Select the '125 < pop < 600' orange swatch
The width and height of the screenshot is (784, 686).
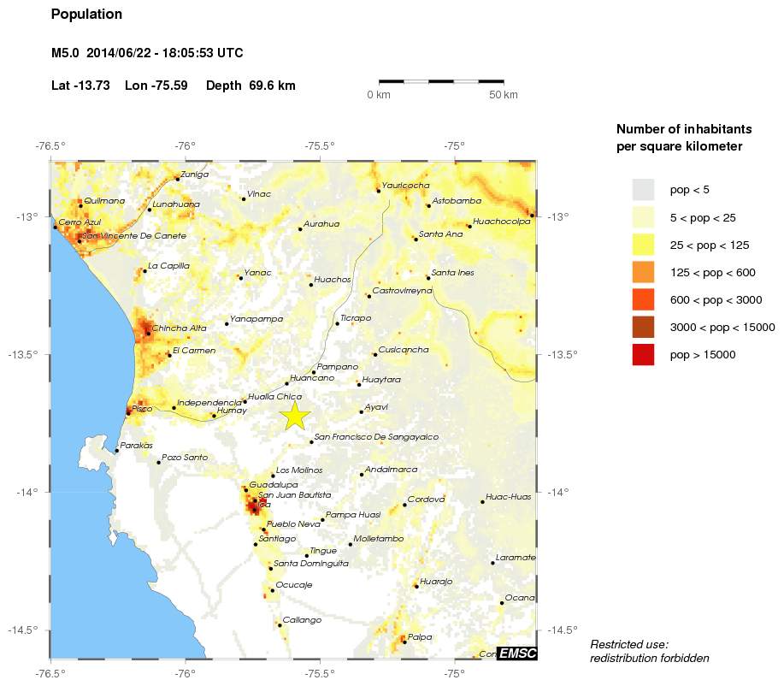point(643,272)
